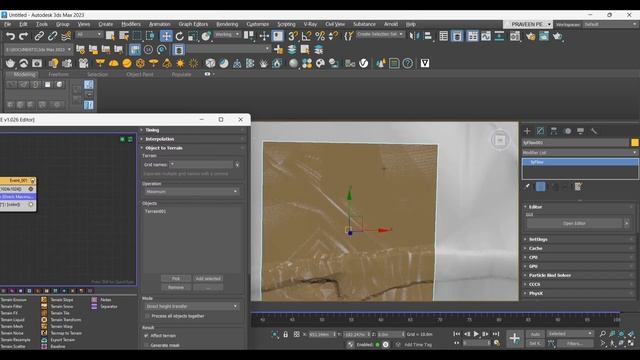This screenshot has width=640, height=360.
Task: Open the Rendering menu
Action: pyautogui.click(x=227, y=24)
